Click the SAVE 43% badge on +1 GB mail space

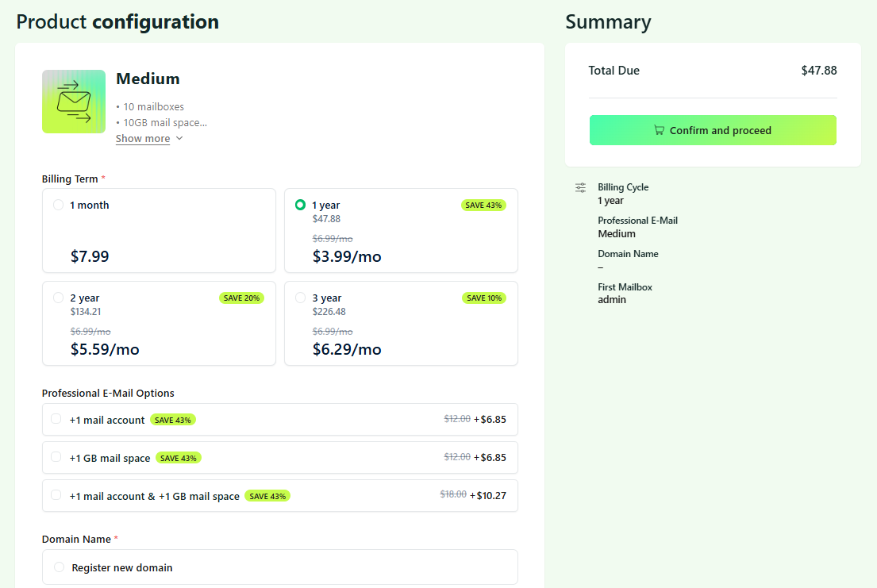point(179,458)
